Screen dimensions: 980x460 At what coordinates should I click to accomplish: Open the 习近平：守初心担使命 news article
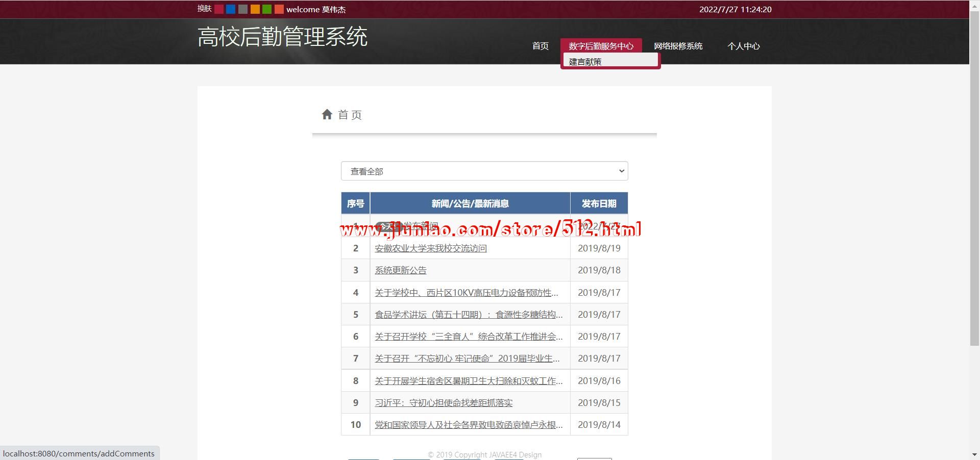point(444,403)
